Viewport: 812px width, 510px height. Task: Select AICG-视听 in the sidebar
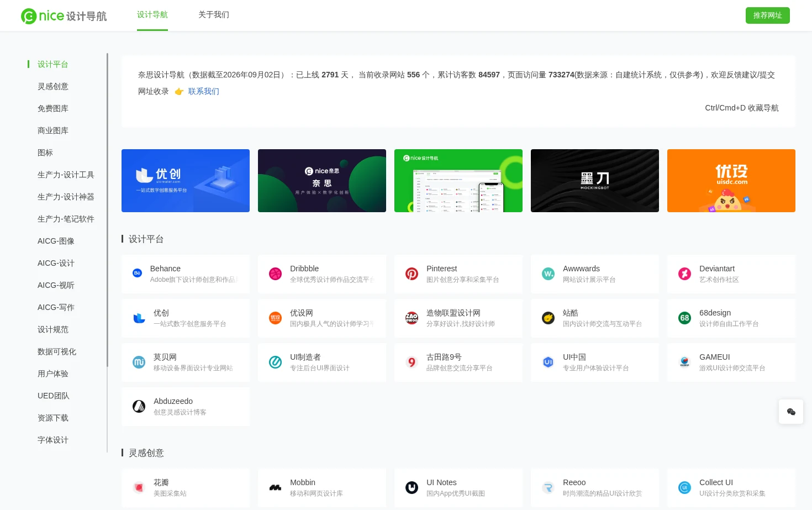coord(56,285)
